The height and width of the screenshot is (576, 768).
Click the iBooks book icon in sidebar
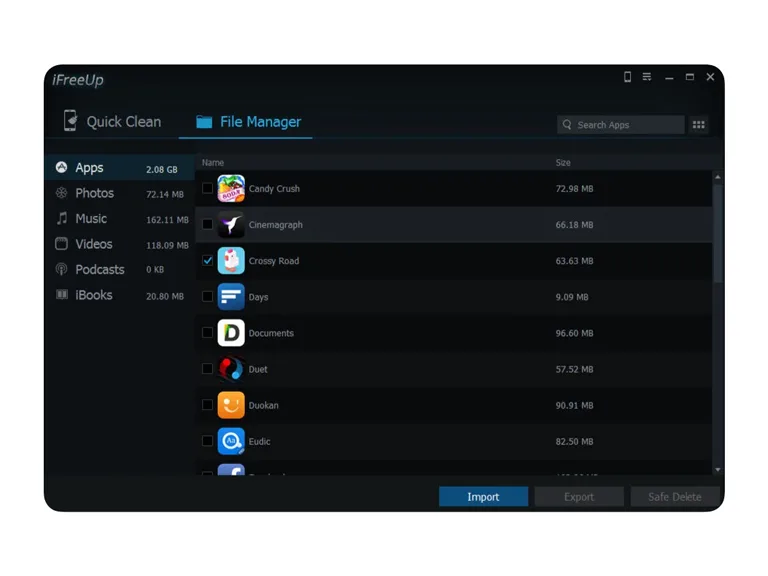coord(61,294)
